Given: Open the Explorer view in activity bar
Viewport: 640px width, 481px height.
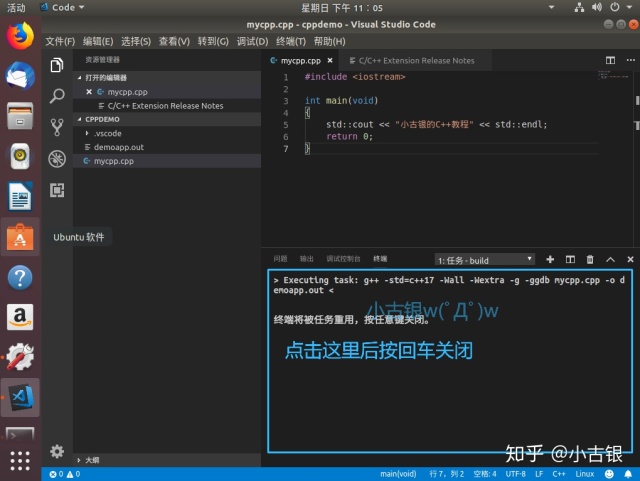Looking at the screenshot, I should 57,65.
